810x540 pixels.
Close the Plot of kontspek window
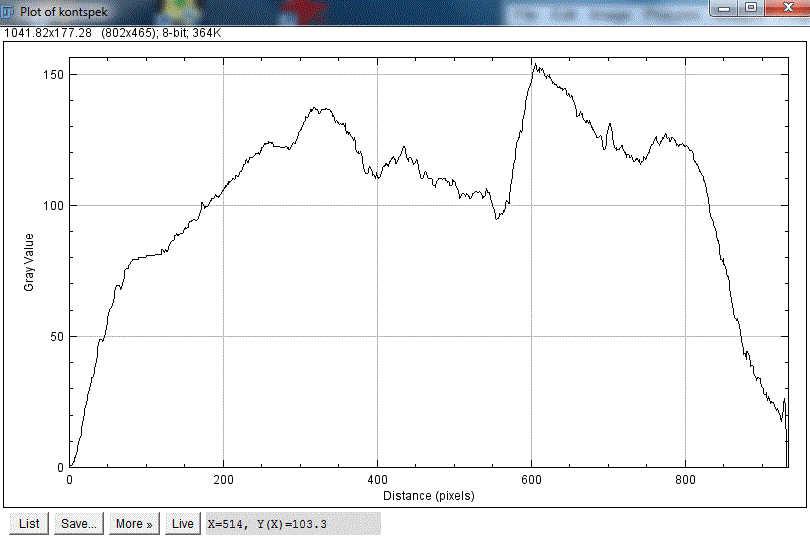(787, 8)
